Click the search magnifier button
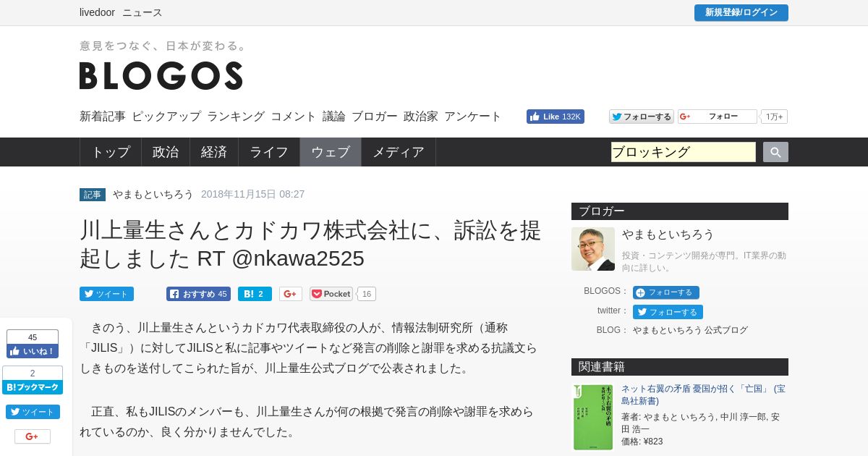 775,152
